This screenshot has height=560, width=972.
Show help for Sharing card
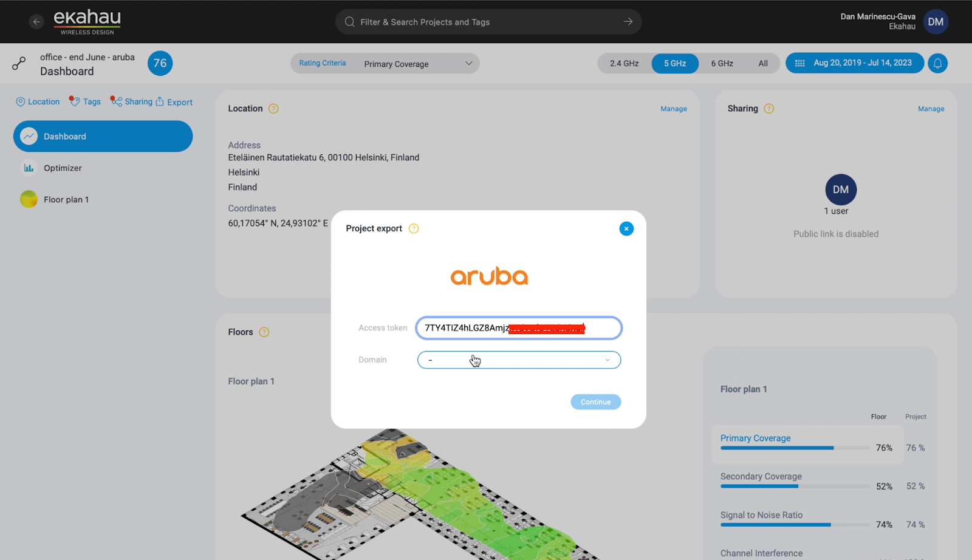768,109
